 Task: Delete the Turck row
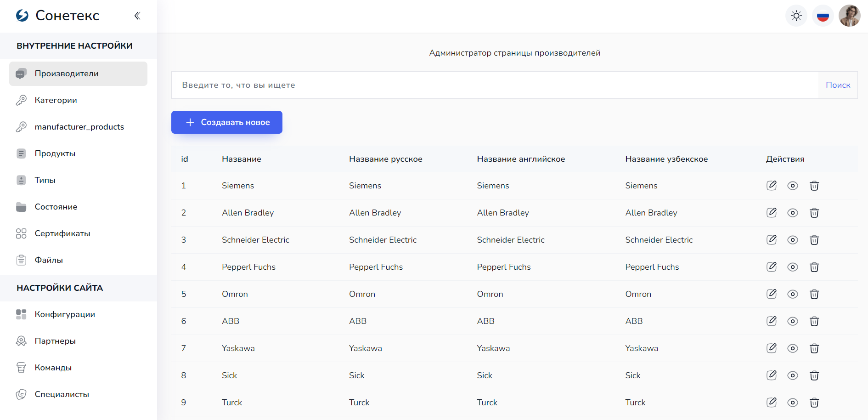click(814, 403)
